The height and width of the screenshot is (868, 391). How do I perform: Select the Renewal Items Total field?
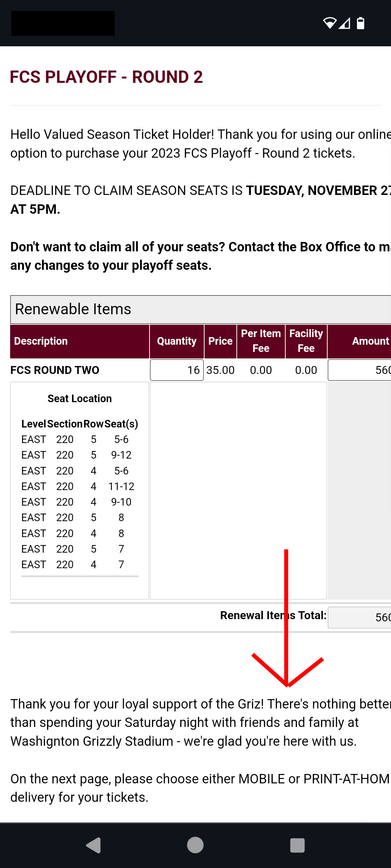[360, 617]
